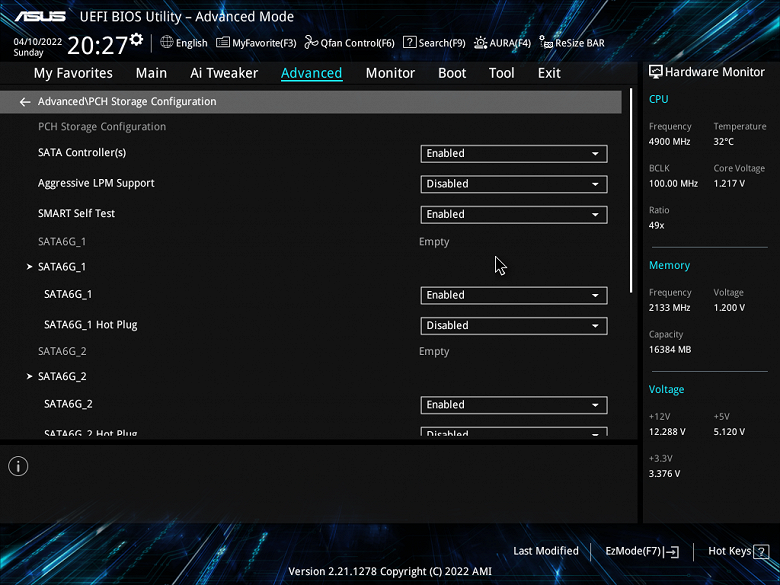Open MyFavorite(F3) list
Image resolution: width=780 pixels, height=585 pixels.
point(256,43)
